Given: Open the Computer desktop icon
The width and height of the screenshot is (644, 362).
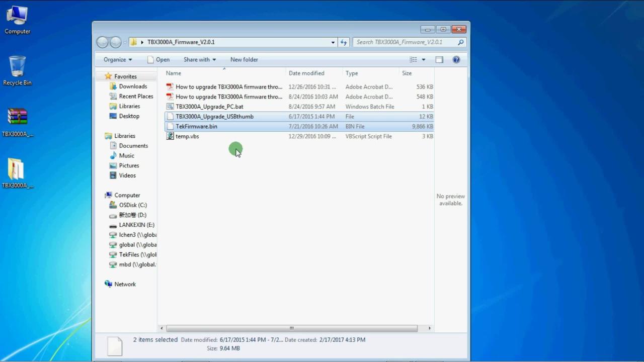Looking at the screenshot, I should 17,19.
